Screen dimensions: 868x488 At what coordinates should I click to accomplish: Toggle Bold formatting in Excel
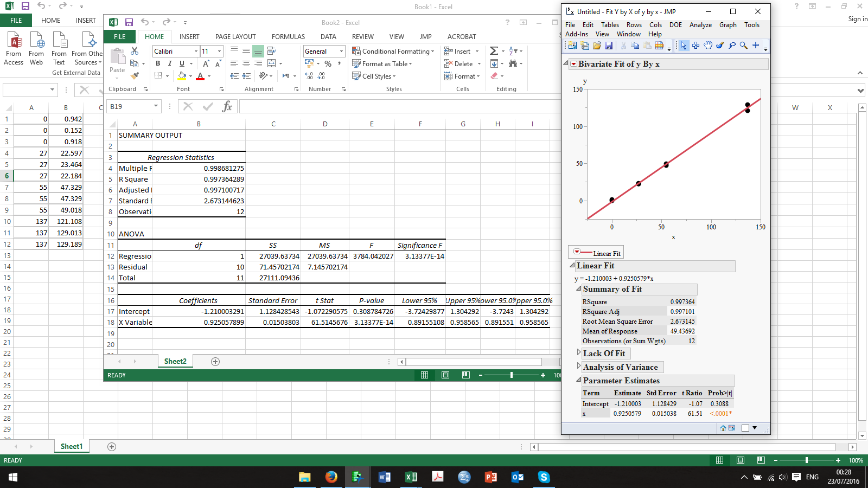pyautogui.click(x=158, y=63)
